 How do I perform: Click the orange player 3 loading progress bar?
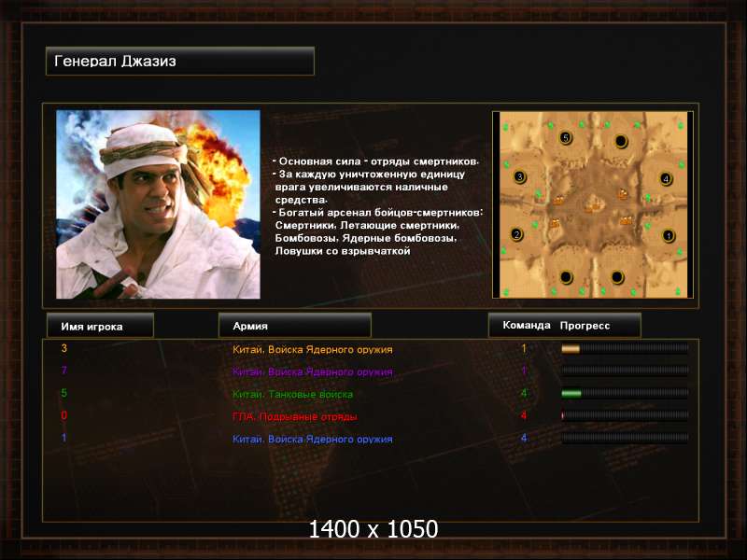tap(625, 348)
